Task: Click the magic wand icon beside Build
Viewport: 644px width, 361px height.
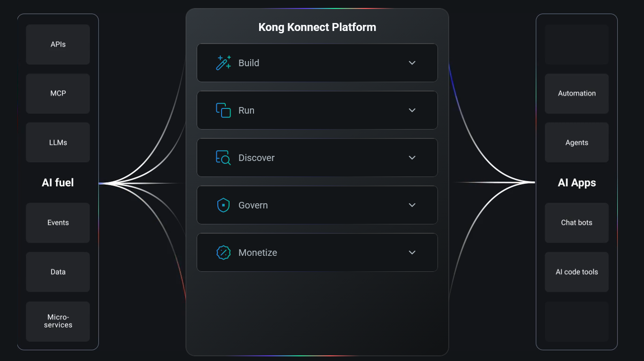Action: pyautogui.click(x=224, y=62)
